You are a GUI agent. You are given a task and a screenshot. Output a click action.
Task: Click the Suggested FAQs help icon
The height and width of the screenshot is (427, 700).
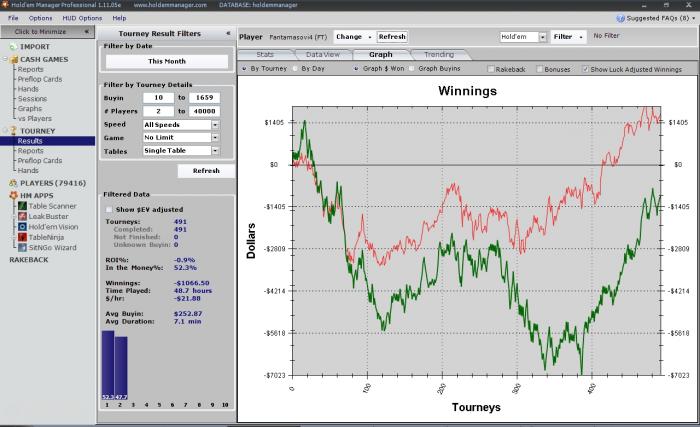620,18
